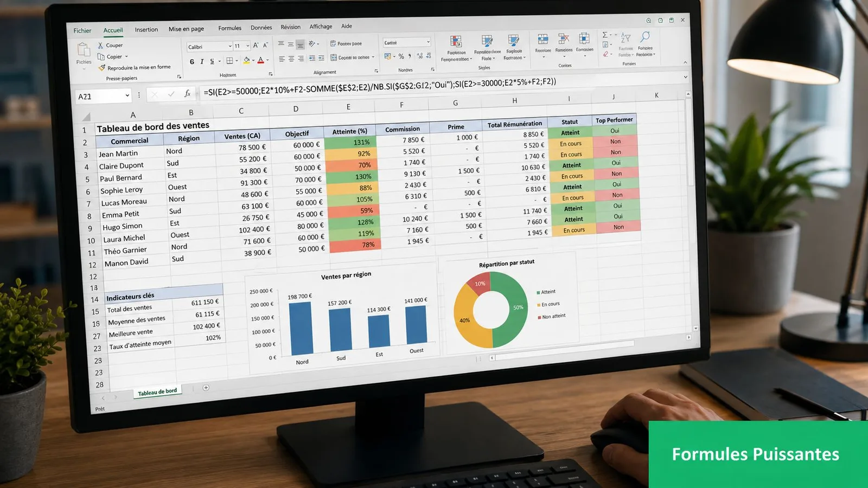Switch to the Données tab
Viewport: 868px width, 488px height.
click(x=261, y=28)
